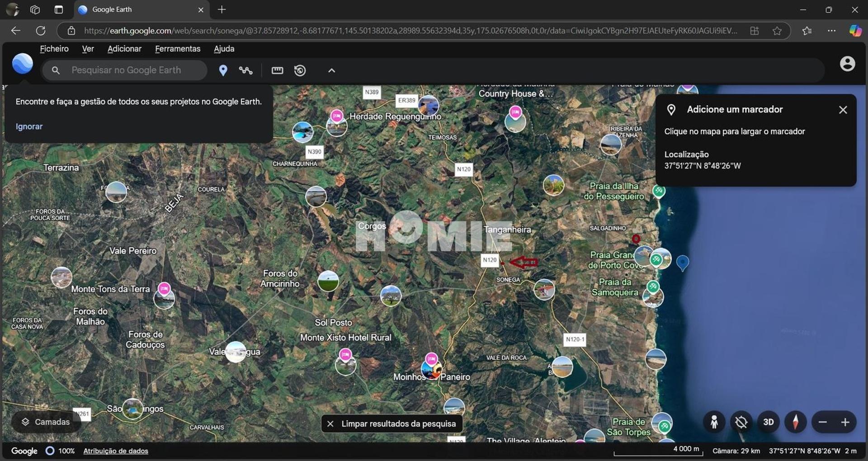Click the compass to reset north
868x461 pixels.
[x=795, y=422]
